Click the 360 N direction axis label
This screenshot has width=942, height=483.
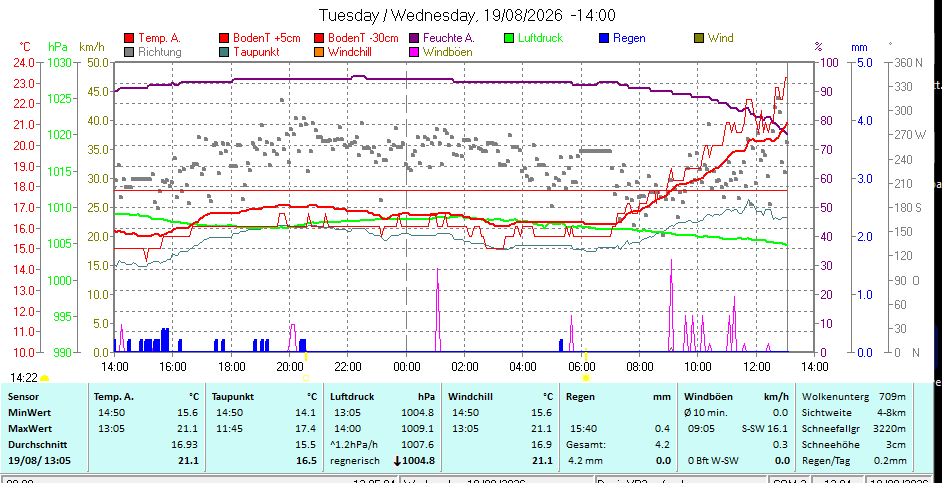tap(909, 62)
